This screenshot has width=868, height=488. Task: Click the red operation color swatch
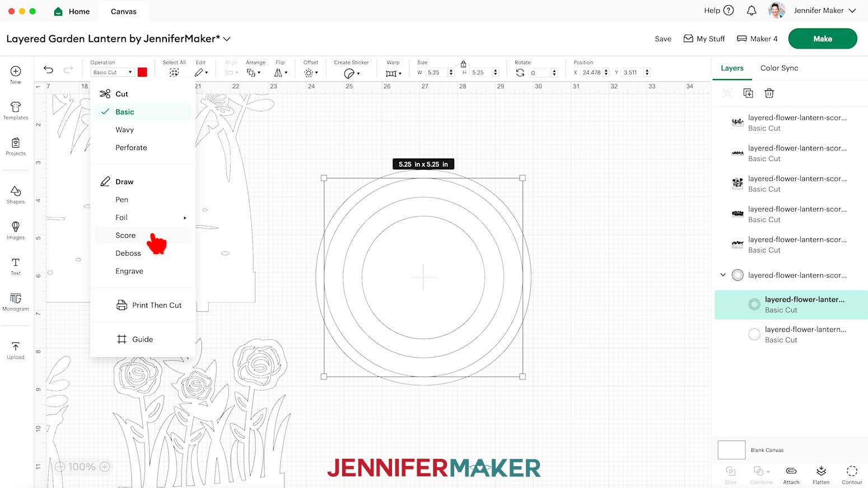(x=142, y=72)
